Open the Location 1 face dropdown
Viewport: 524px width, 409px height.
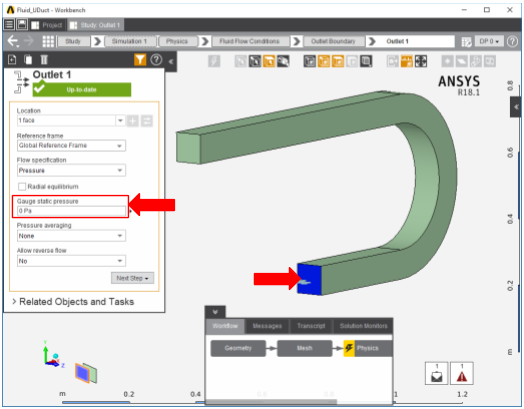coord(120,121)
